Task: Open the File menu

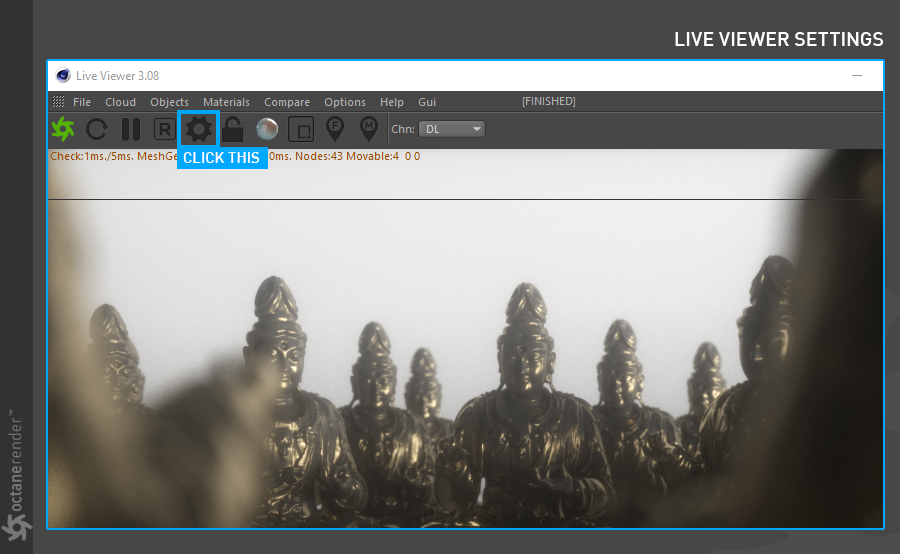Action: tap(82, 102)
